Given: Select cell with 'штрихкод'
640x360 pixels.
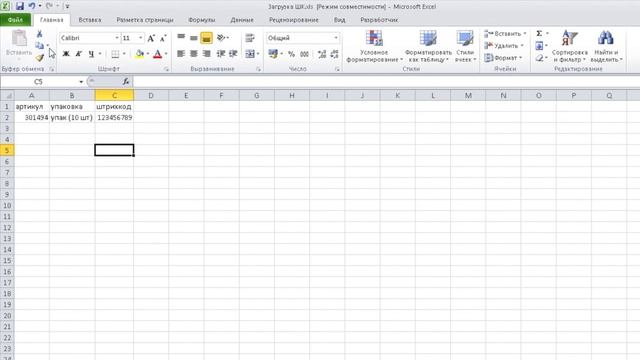Looking at the screenshot, I should pyautogui.click(x=114, y=107).
